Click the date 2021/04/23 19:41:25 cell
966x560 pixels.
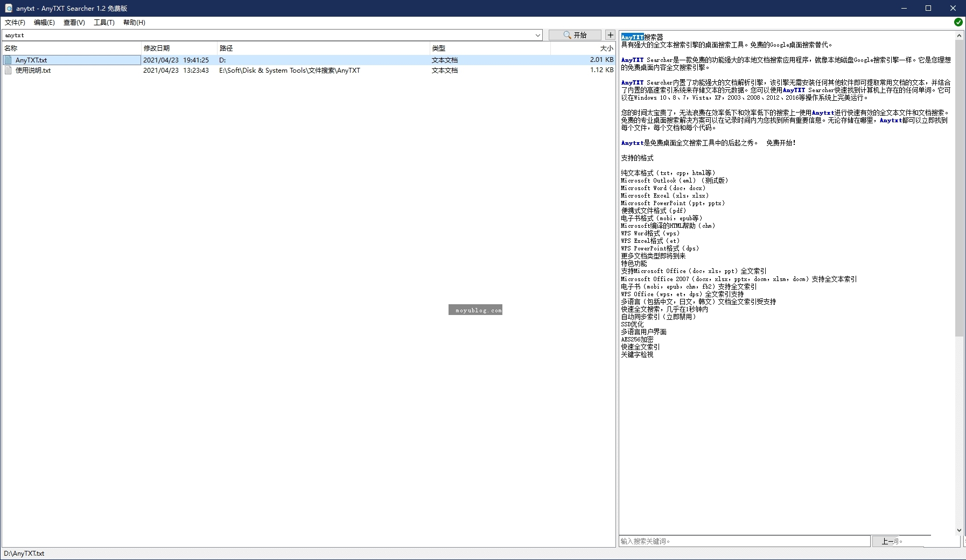point(176,60)
